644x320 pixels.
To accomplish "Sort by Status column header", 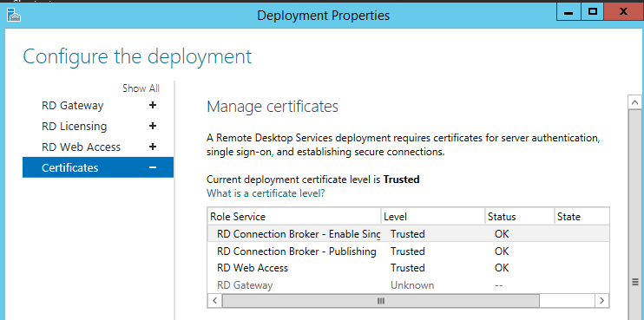I will [519, 216].
